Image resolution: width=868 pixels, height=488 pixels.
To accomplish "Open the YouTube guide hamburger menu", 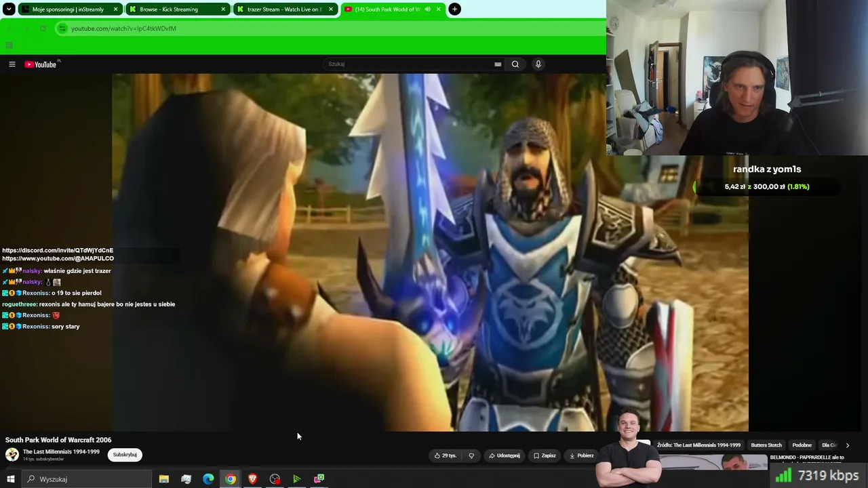I will click(12, 64).
